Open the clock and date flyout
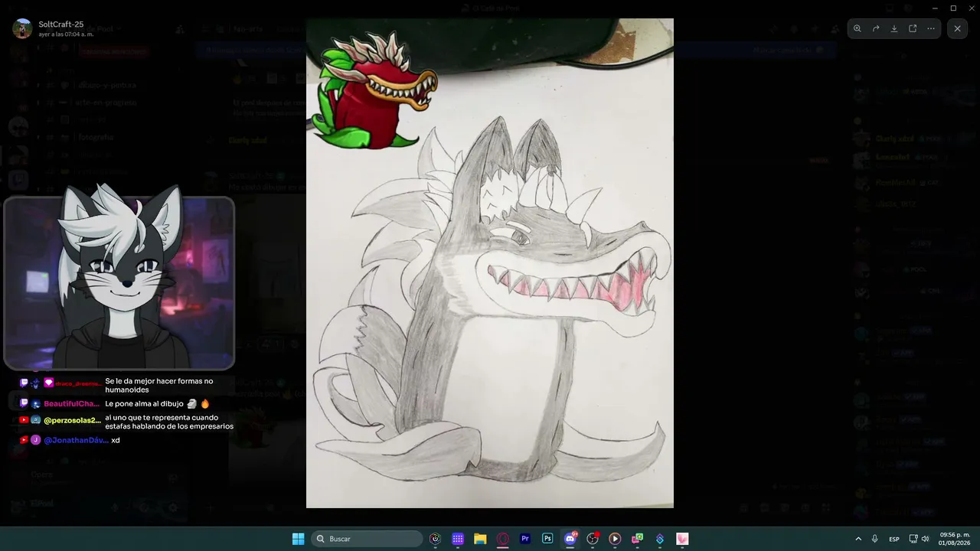 tap(955, 539)
